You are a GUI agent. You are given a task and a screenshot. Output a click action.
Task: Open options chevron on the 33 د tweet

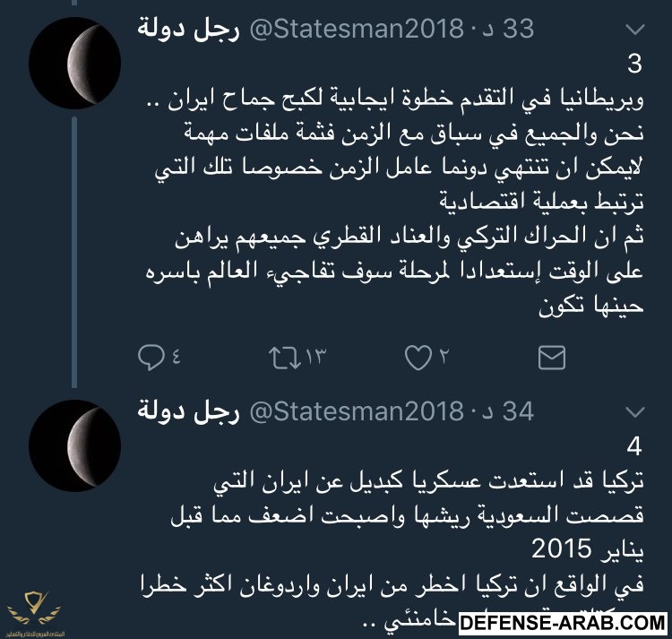pos(635,30)
